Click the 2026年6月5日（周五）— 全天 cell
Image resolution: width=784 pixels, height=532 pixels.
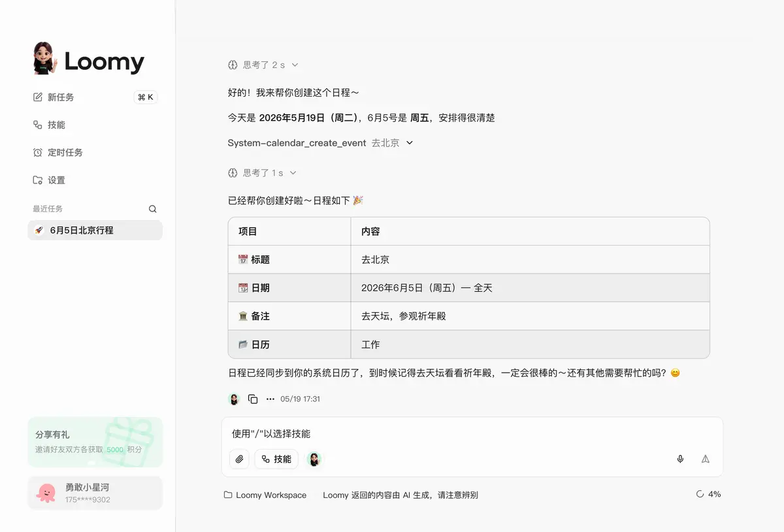coord(530,287)
